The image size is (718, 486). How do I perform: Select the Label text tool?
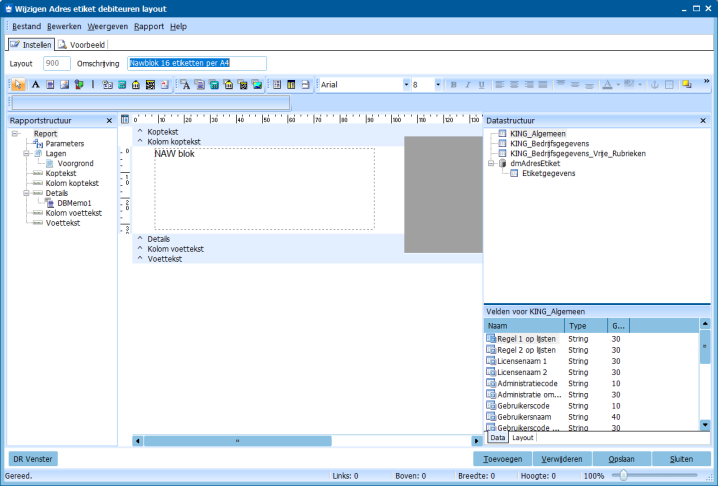[35, 85]
